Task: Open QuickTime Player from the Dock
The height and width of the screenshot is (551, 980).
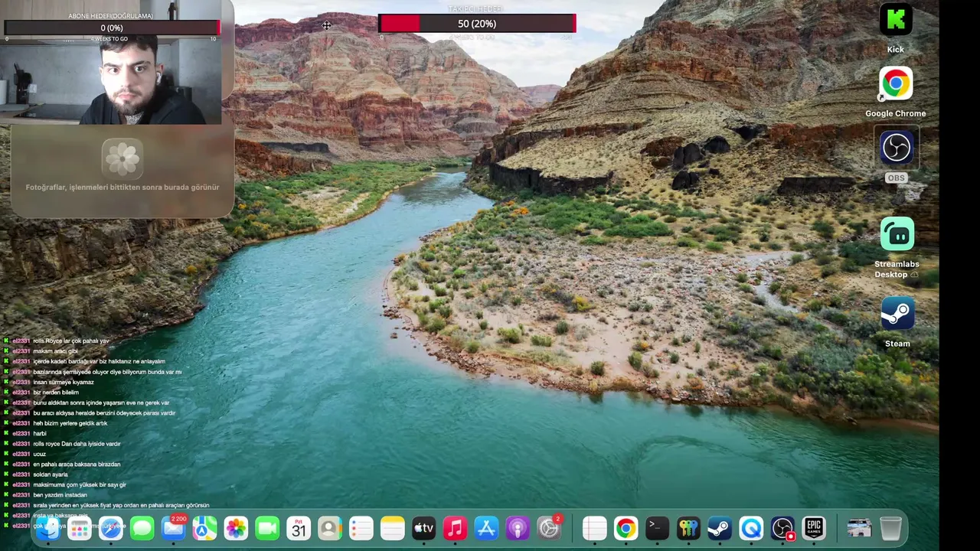Action: click(x=750, y=528)
